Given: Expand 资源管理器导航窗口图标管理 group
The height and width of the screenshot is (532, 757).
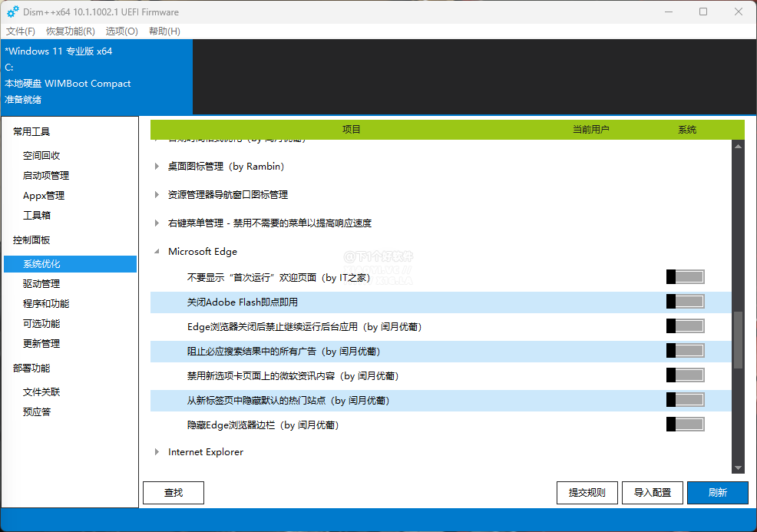Looking at the screenshot, I should pyautogui.click(x=157, y=194).
